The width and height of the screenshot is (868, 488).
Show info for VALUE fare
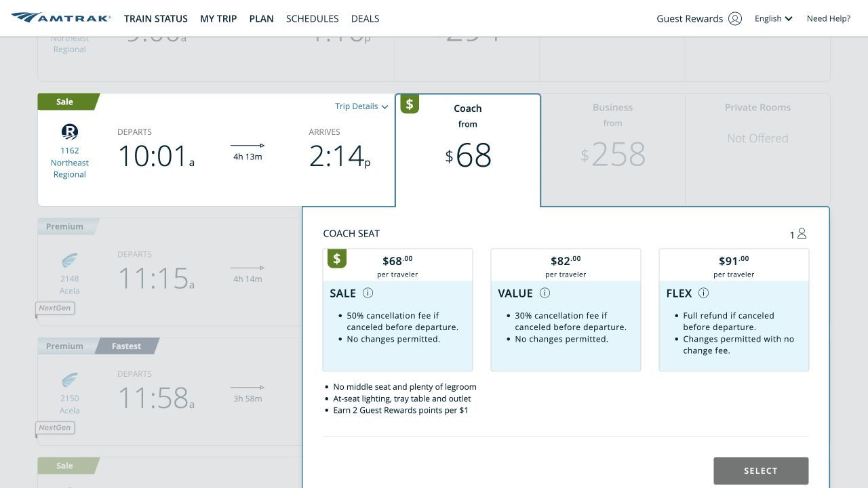[545, 293]
